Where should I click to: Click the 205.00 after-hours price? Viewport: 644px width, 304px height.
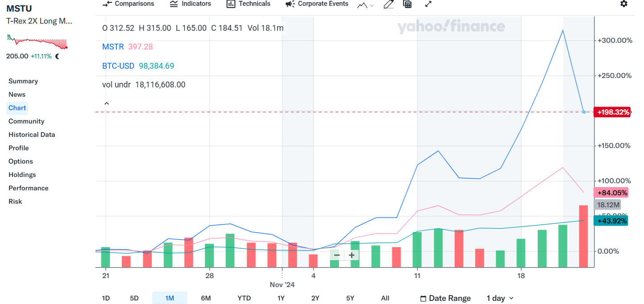(17, 57)
